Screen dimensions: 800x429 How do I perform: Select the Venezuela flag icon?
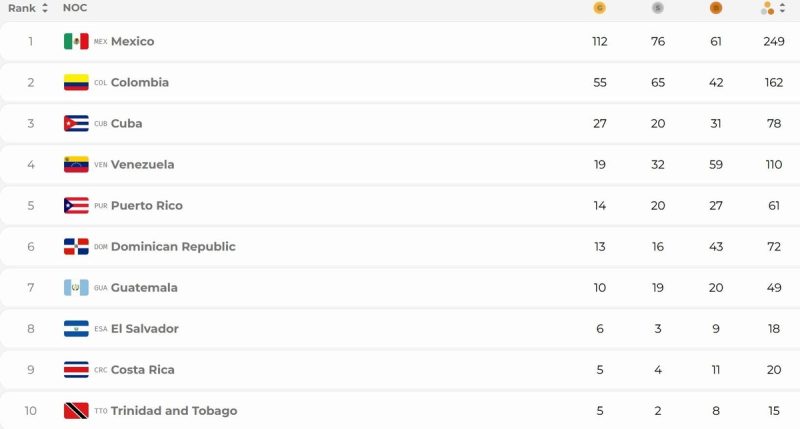tap(76, 164)
